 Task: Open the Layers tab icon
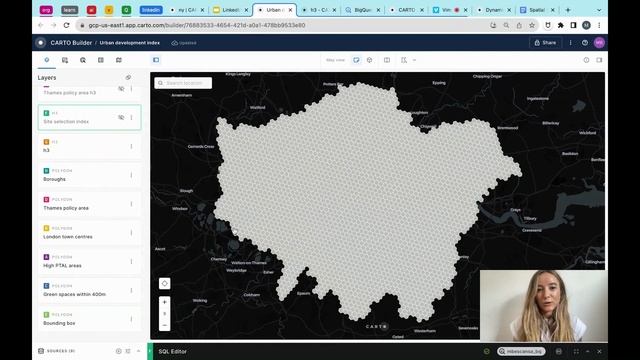coord(47,60)
